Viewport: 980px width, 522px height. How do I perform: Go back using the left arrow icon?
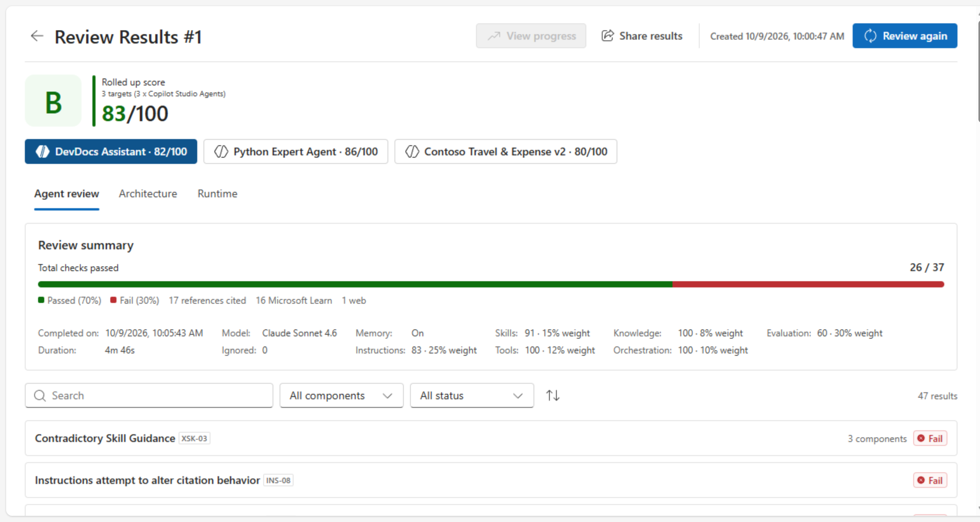[37, 36]
